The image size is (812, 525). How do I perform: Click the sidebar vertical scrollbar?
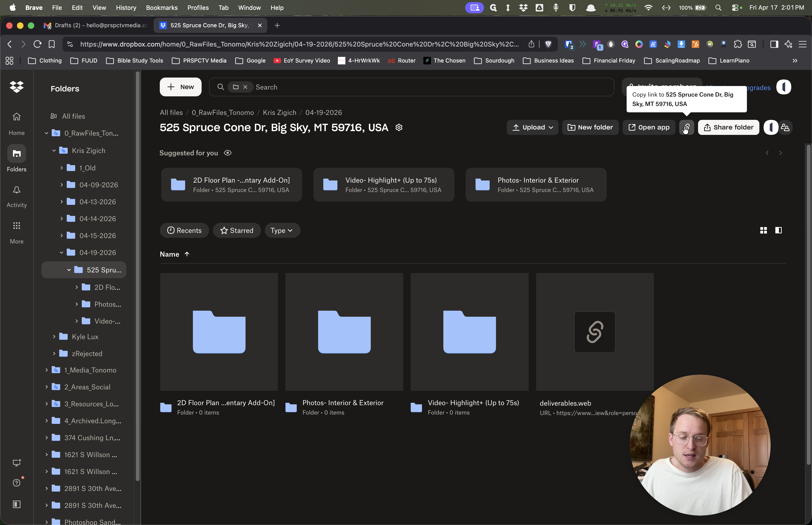pos(138,276)
